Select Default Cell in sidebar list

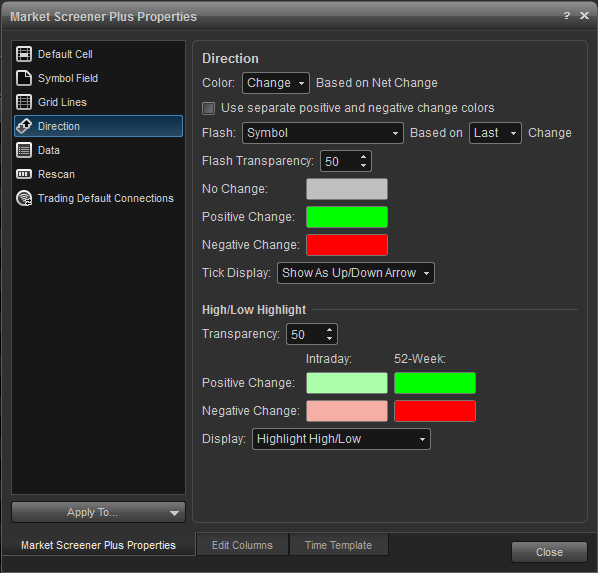98,54
